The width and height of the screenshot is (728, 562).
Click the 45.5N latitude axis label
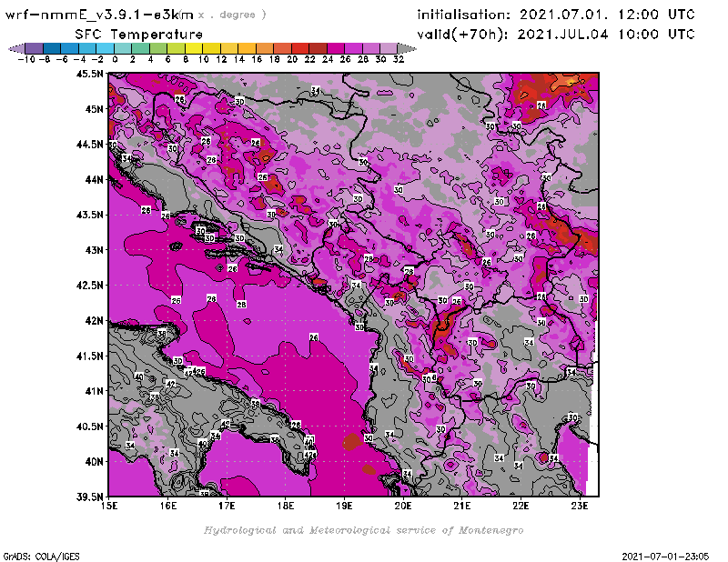click(89, 74)
